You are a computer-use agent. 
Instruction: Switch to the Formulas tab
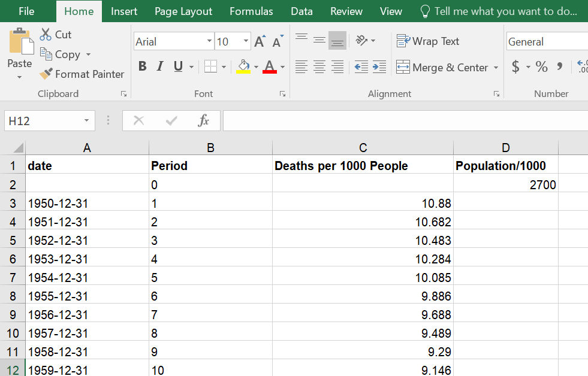[251, 11]
